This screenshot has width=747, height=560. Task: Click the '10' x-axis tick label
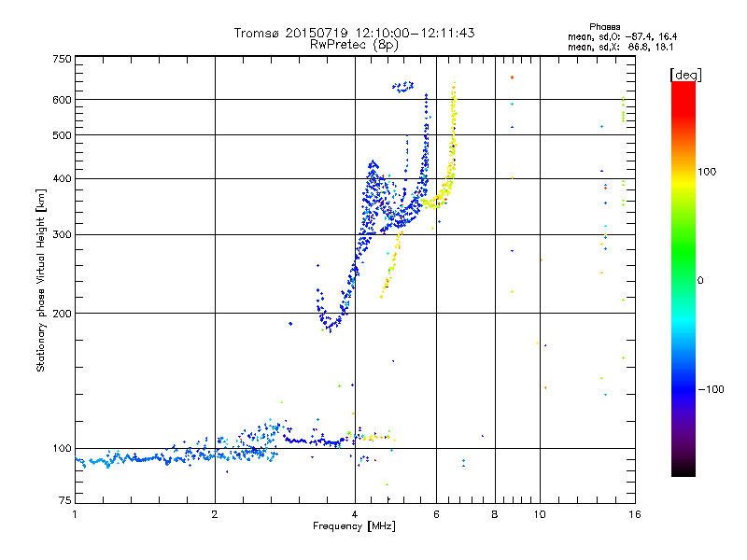click(x=540, y=514)
